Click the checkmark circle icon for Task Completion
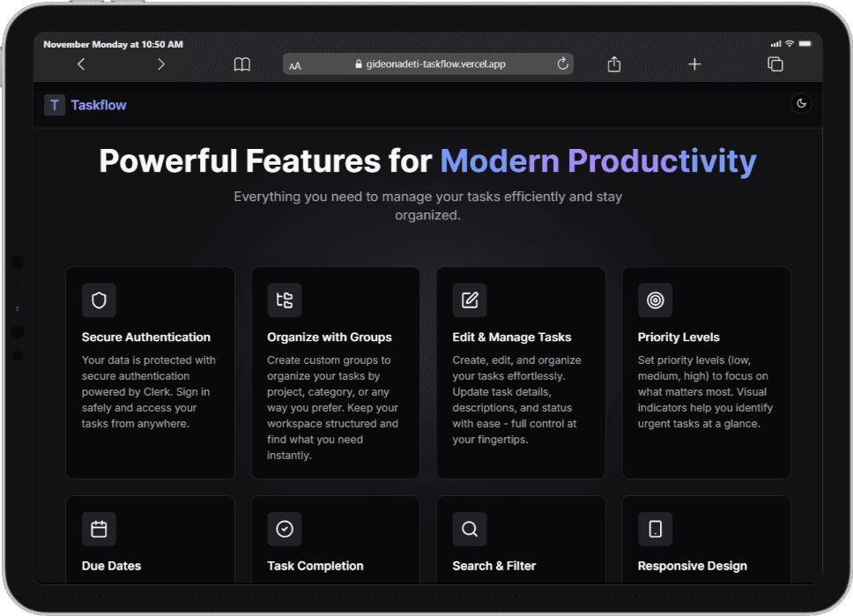This screenshot has width=853, height=616. (x=284, y=529)
